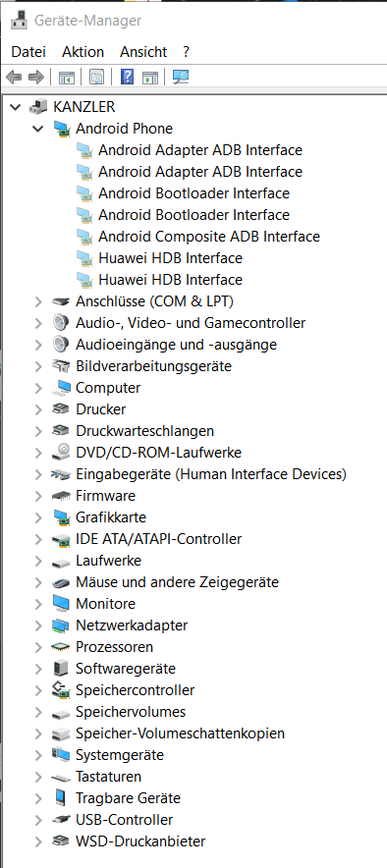Image resolution: width=387 pixels, height=868 pixels.
Task: Expand Anschlüsse (COM & LPT)
Action: (x=37, y=301)
